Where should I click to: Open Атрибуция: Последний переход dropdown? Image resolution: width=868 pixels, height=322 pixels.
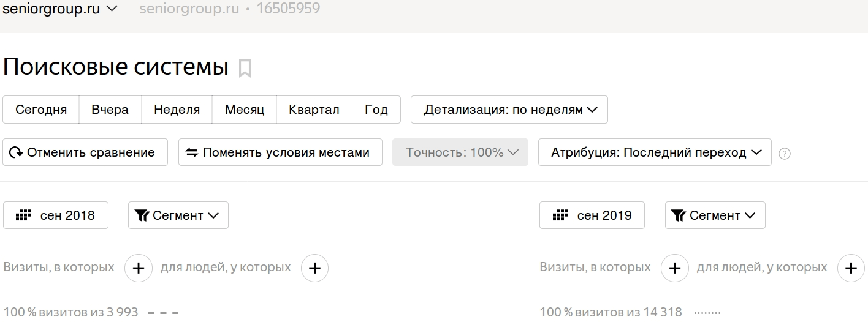click(655, 152)
